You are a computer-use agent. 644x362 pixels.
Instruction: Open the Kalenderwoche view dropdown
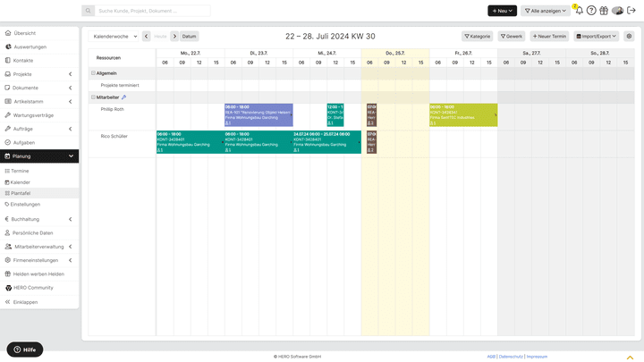click(x=115, y=37)
